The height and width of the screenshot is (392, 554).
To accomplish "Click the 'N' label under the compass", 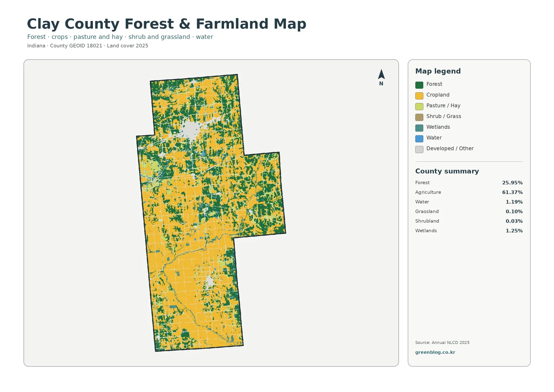I will 381,83.
